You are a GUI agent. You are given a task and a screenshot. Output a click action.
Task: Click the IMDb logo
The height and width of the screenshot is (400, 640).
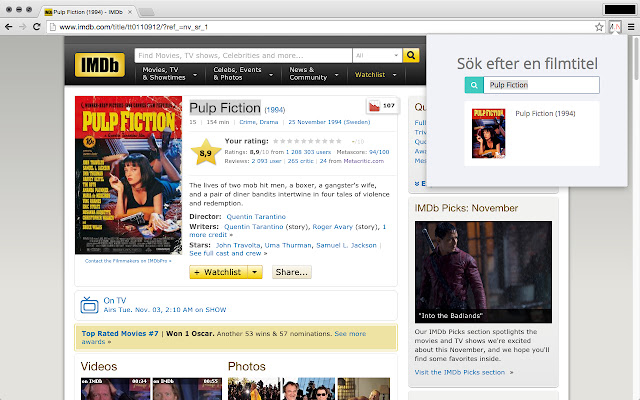coord(100,65)
